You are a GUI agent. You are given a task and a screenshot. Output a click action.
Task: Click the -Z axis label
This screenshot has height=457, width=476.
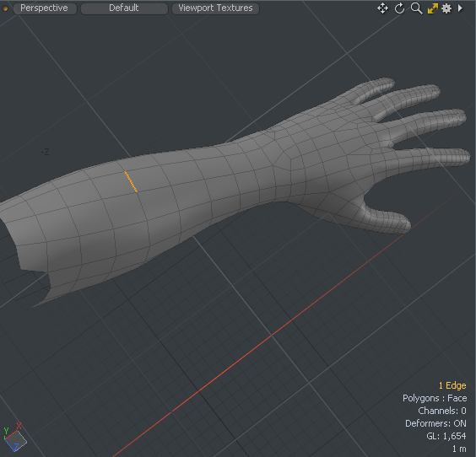tap(45, 152)
